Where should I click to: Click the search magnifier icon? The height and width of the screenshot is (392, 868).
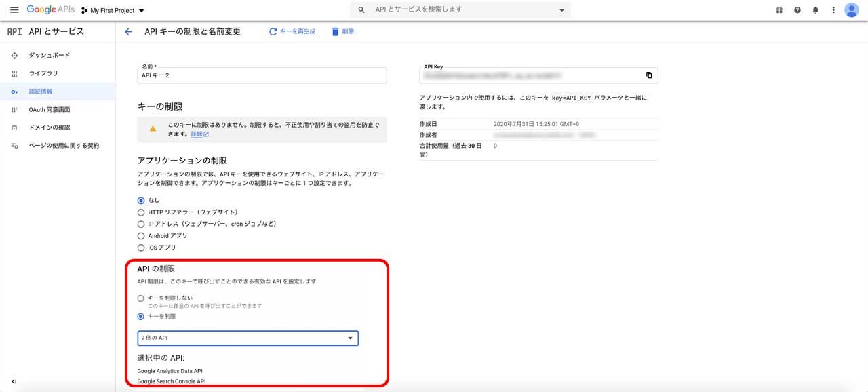[361, 10]
